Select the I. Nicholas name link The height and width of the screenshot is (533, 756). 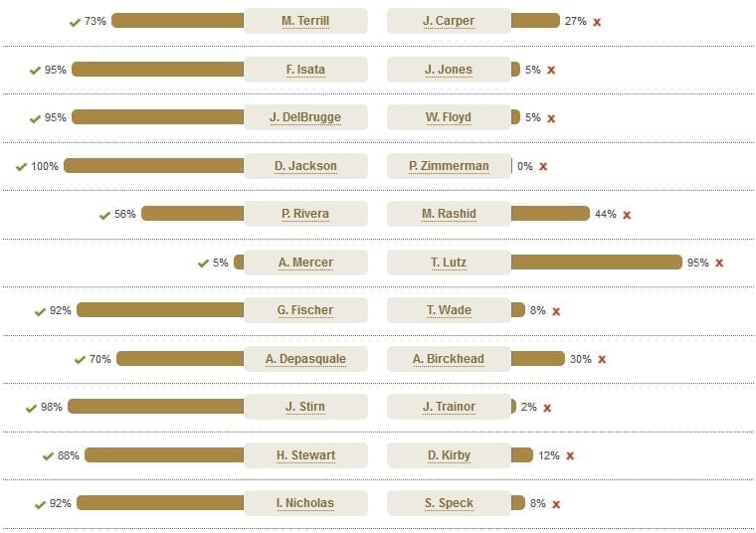(305, 503)
